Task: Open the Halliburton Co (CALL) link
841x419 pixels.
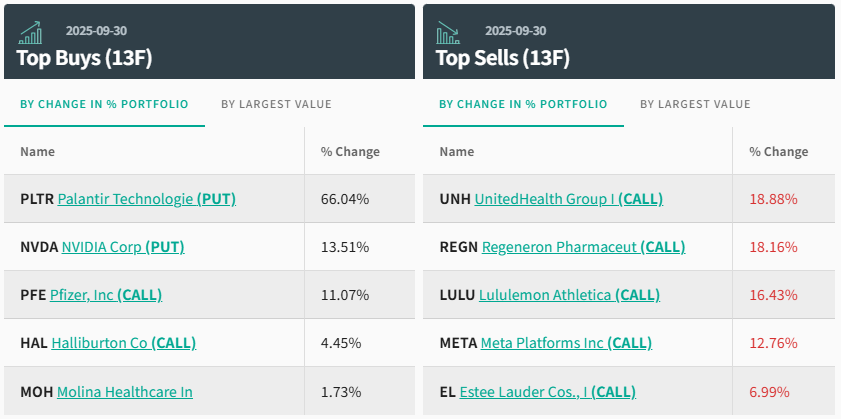Action: tap(124, 343)
